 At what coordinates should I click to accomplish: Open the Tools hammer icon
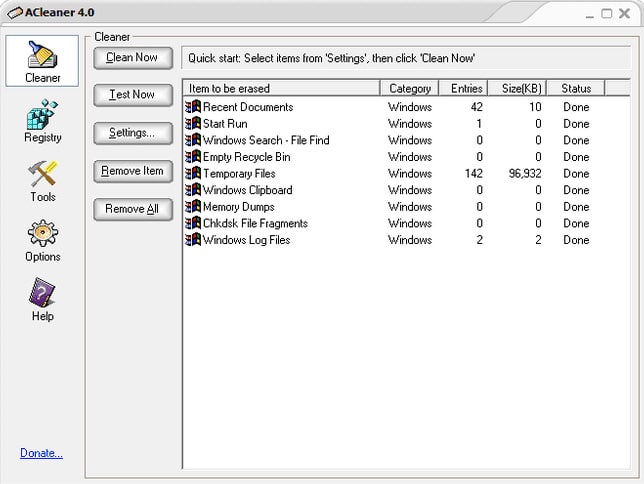coord(42,173)
